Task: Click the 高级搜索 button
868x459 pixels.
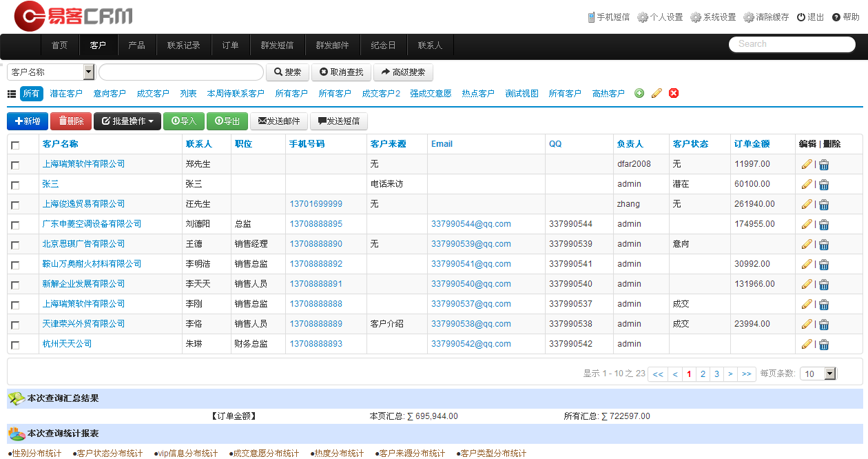Action: pyautogui.click(x=403, y=72)
